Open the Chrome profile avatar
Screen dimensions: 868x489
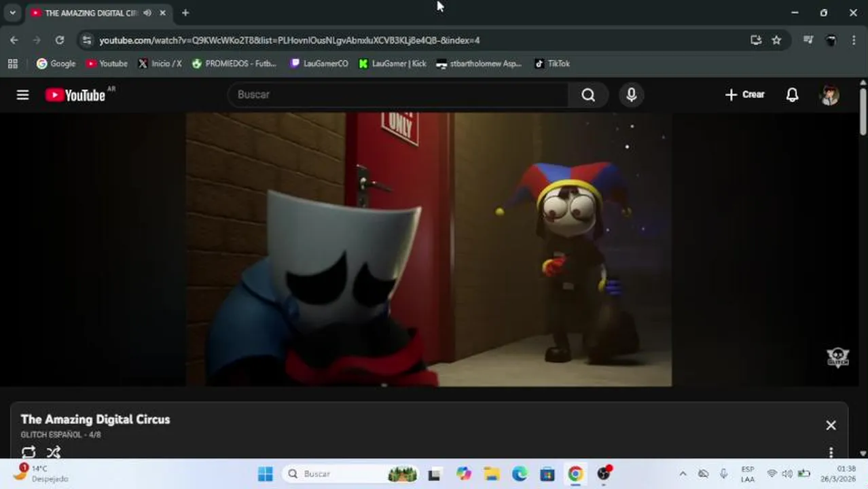pyautogui.click(x=831, y=40)
